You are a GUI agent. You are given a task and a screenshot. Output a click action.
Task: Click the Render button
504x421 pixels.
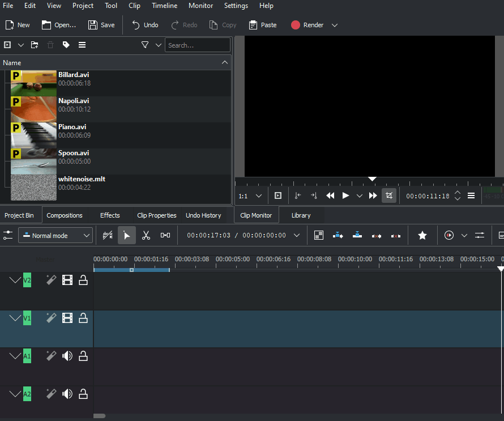click(307, 25)
